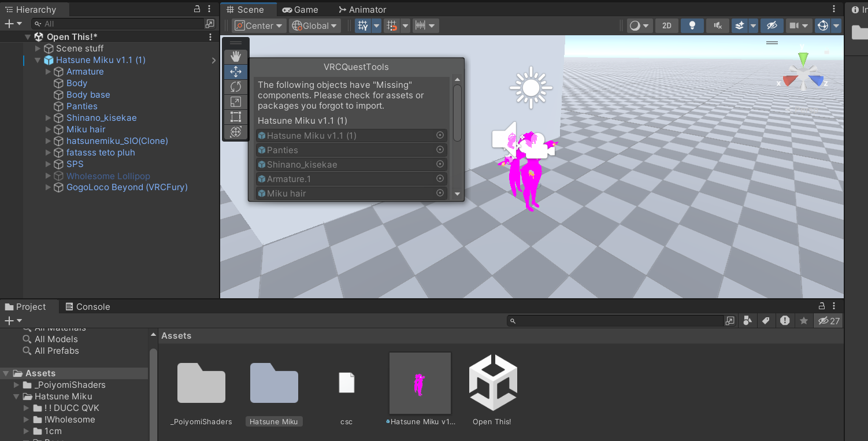
Task: Select the Rect tool
Action: (x=236, y=117)
